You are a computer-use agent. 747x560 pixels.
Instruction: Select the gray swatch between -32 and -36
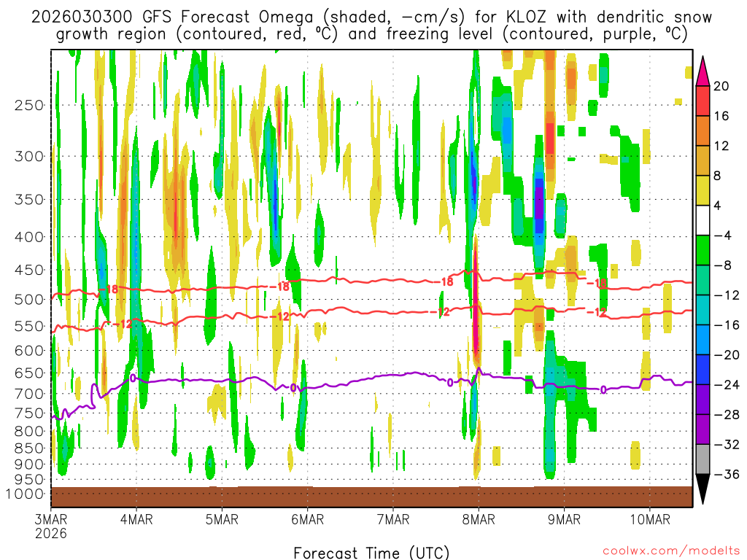[704, 459]
